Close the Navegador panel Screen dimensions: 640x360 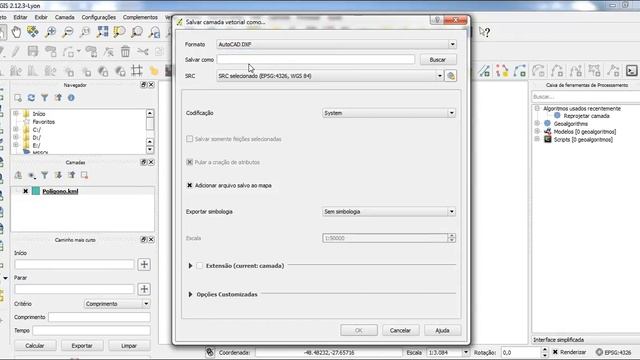[151, 85]
